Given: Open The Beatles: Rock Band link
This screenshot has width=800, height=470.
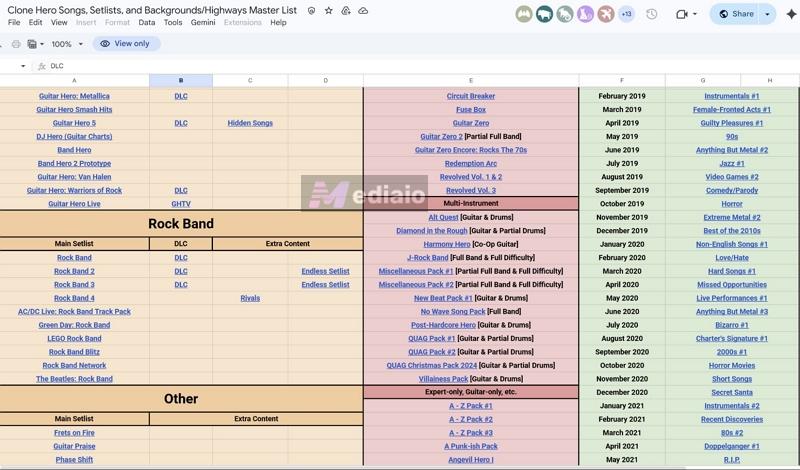Looking at the screenshot, I should (74, 379).
